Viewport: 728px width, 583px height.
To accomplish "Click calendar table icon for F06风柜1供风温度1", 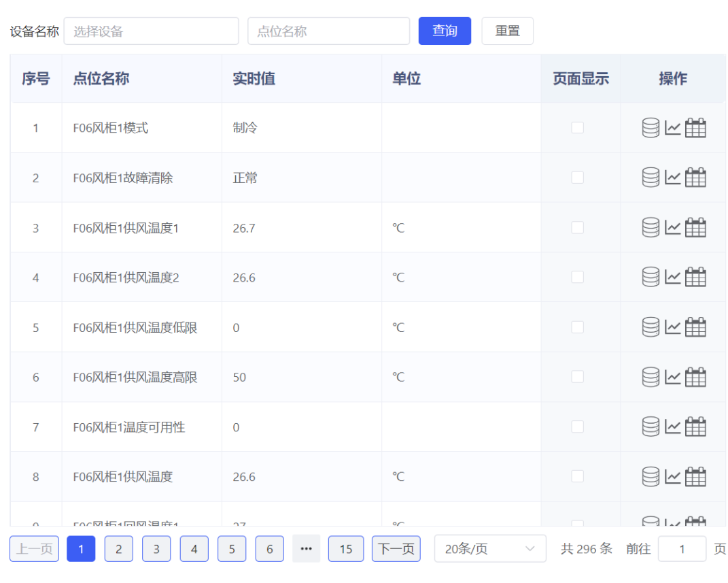I will click(695, 228).
